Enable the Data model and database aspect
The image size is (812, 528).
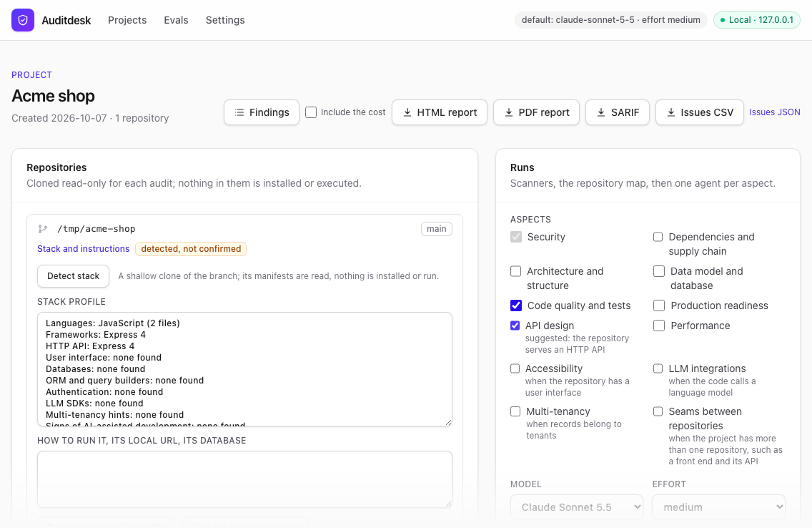[x=659, y=271]
